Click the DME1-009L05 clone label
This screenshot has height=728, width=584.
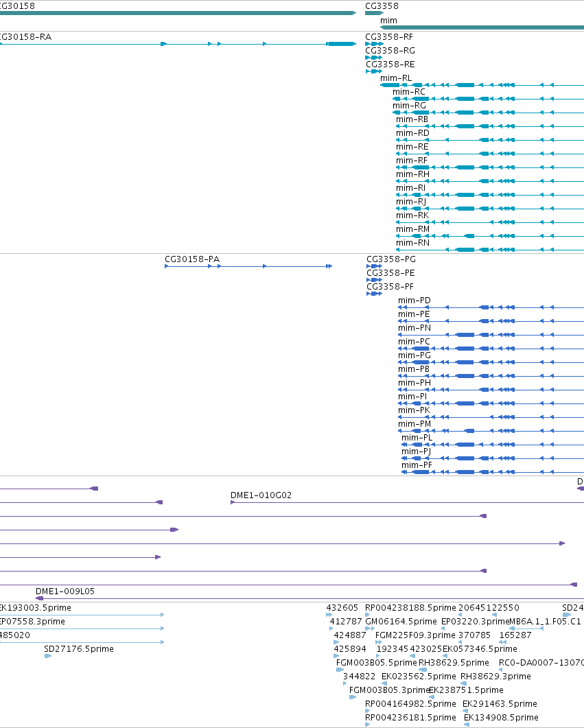65,591
